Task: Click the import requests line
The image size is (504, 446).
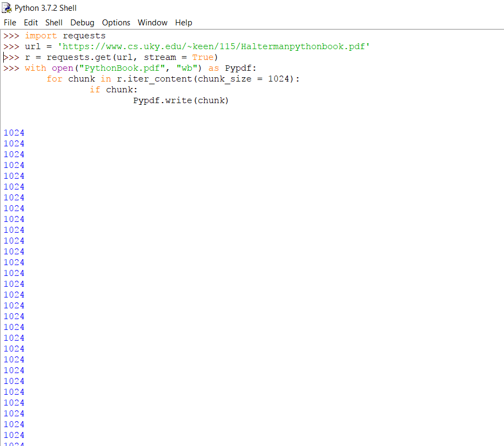Action: 65,36
